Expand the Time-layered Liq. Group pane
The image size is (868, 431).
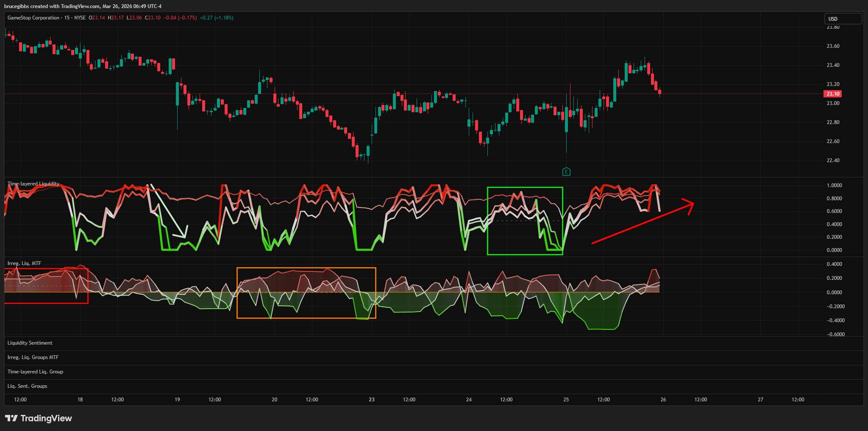pos(35,372)
